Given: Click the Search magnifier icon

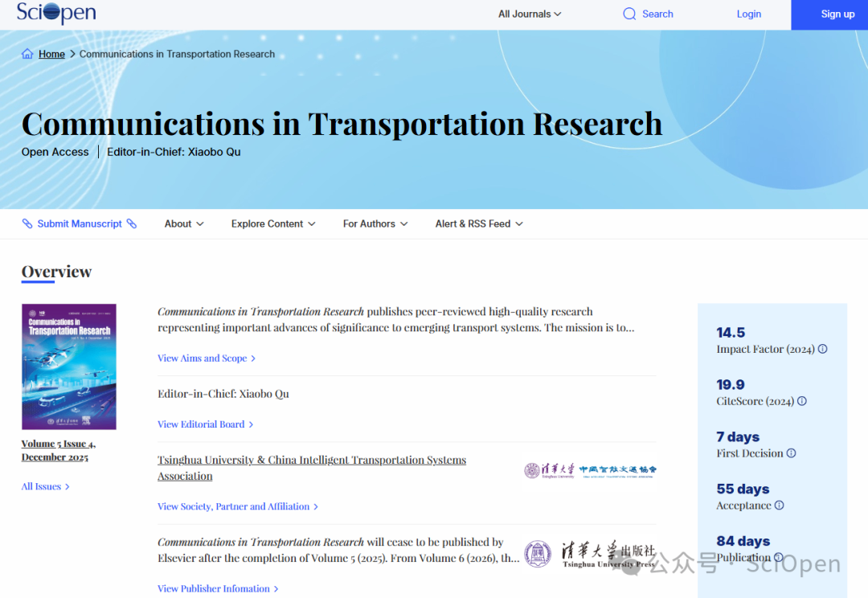Looking at the screenshot, I should (629, 14).
